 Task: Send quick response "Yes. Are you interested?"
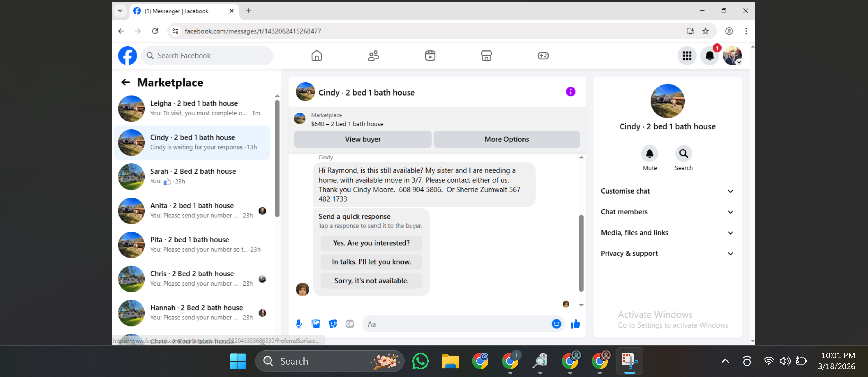click(x=371, y=243)
